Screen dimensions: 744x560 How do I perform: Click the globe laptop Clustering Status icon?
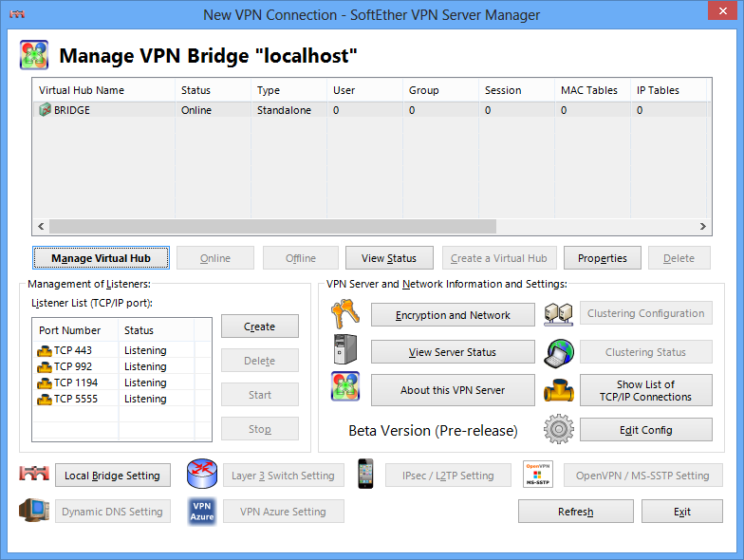pos(558,353)
